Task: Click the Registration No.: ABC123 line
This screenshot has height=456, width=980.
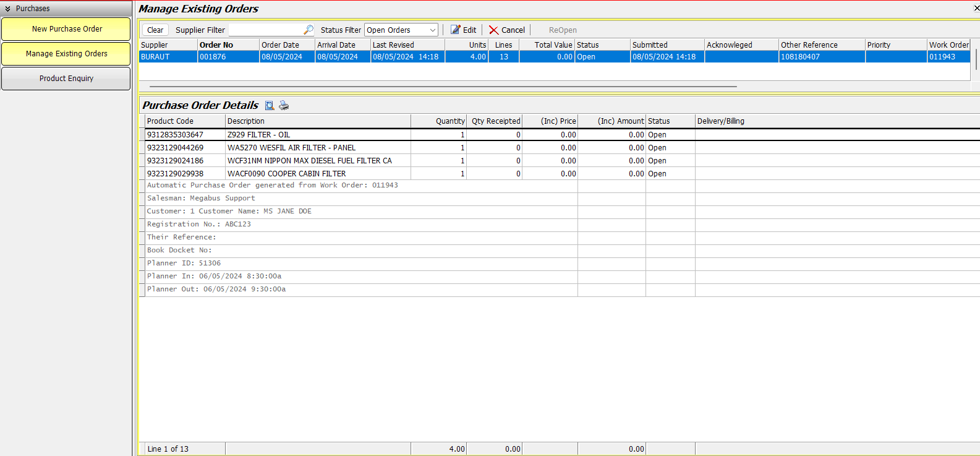Action: tap(361, 225)
